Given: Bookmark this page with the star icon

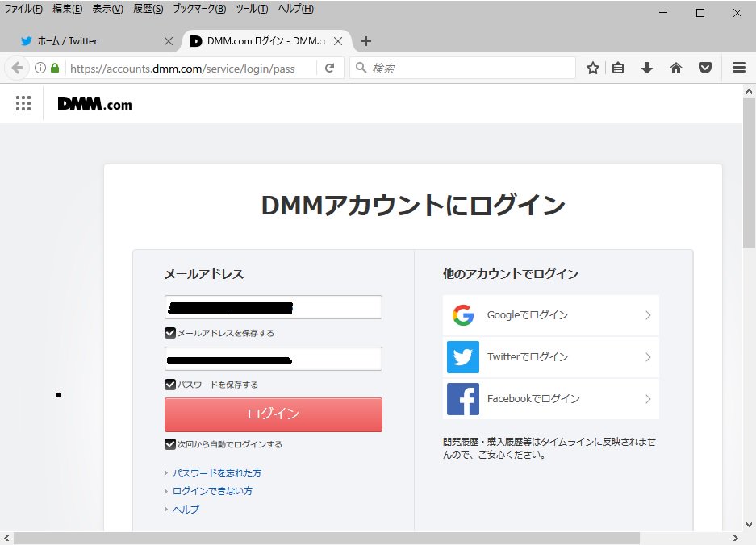Looking at the screenshot, I should point(592,68).
